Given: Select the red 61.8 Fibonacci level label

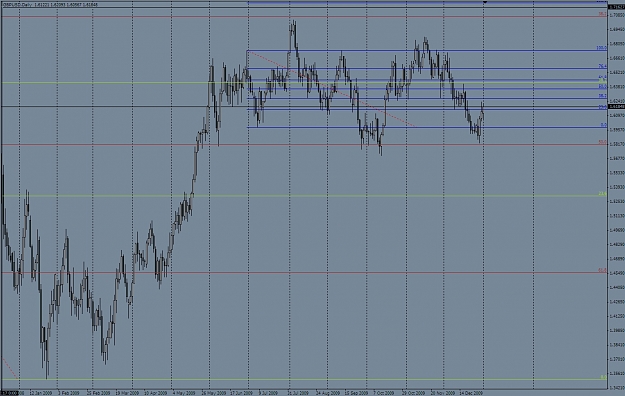Looking at the screenshot, I should pos(602,270).
